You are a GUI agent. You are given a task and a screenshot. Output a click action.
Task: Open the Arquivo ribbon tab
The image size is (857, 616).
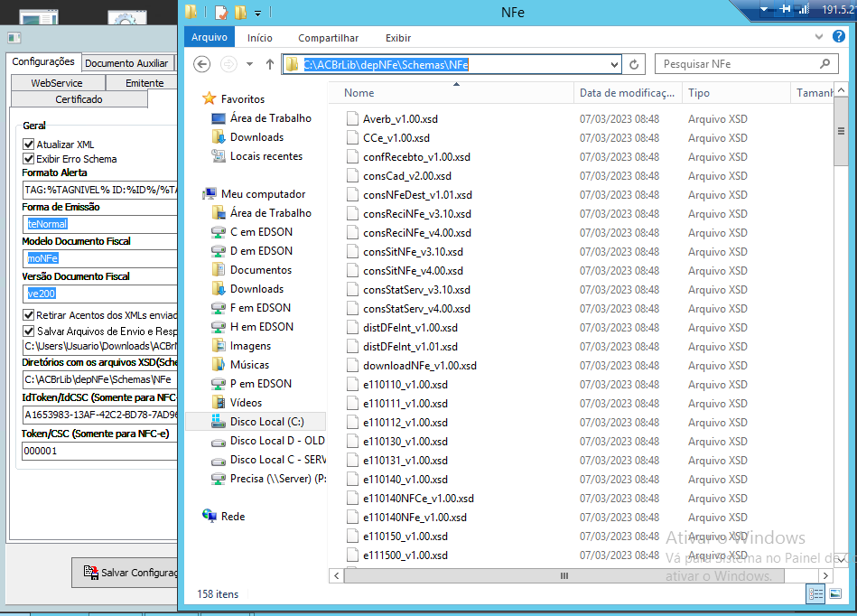(210, 37)
